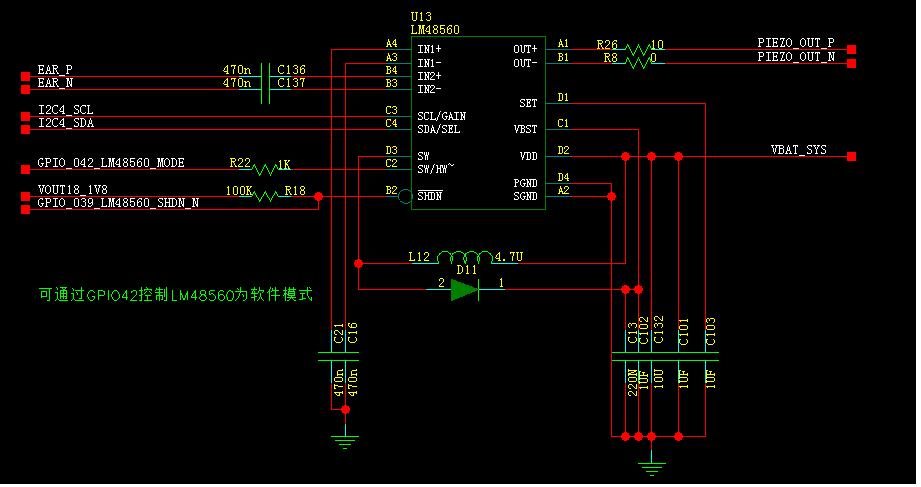Select pin number D1

pos(563,98)
